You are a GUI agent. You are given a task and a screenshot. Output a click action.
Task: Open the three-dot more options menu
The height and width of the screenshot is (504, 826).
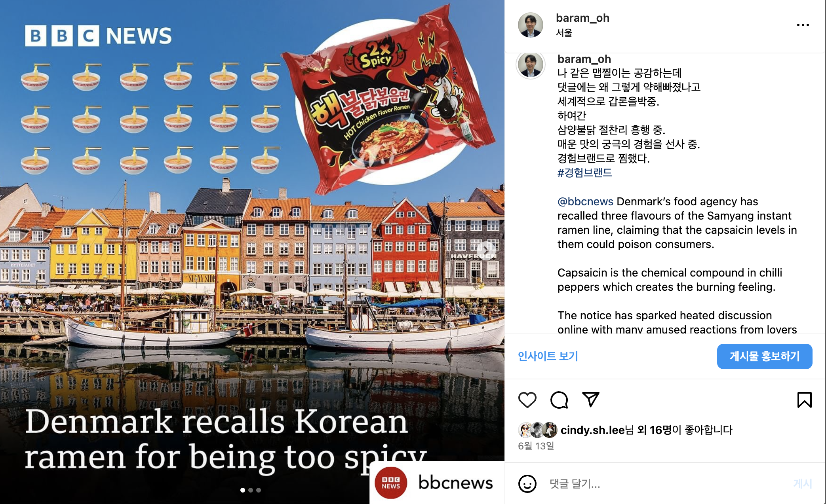[803, 25]
